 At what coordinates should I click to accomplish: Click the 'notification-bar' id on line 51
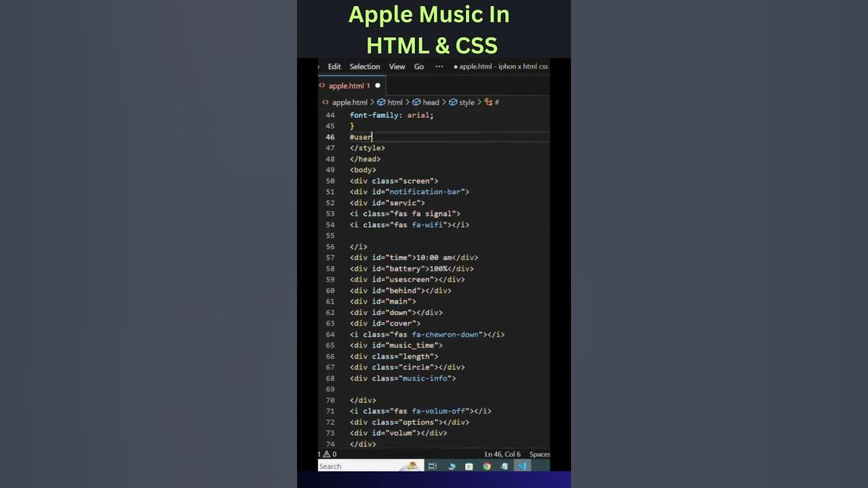(425, 192)
